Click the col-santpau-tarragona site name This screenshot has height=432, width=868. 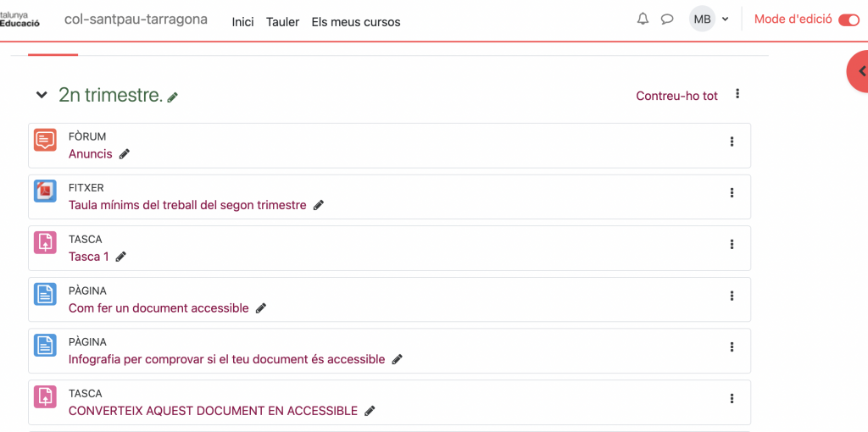[136, 19]
